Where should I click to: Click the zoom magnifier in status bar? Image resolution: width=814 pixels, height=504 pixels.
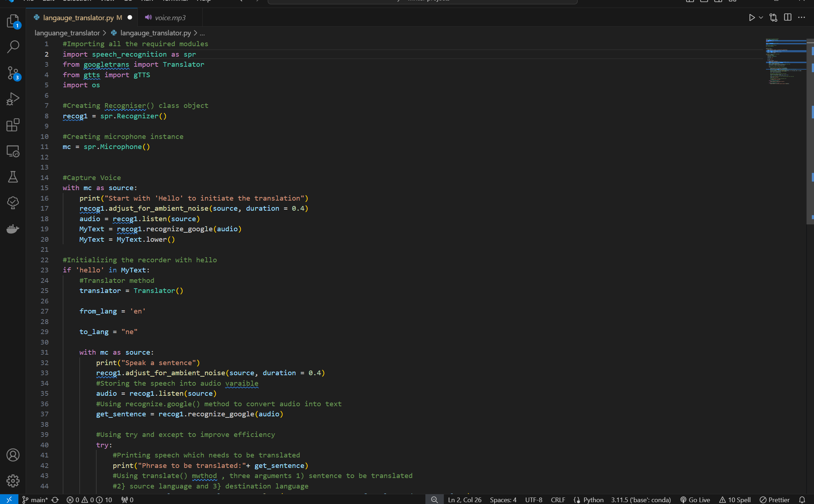click(434, 500)
